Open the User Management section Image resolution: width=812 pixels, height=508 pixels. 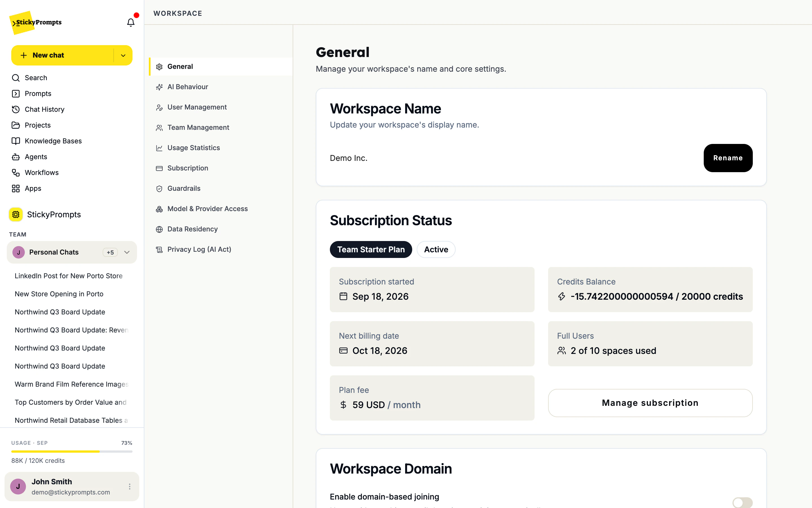(221, 107)
